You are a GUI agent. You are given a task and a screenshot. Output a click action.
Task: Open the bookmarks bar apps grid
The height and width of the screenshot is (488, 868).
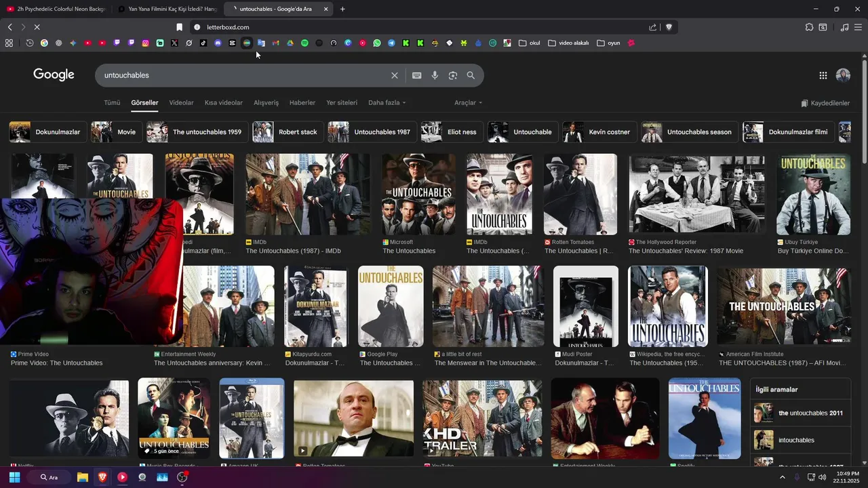pyautogui.click(x=9, y=43)
